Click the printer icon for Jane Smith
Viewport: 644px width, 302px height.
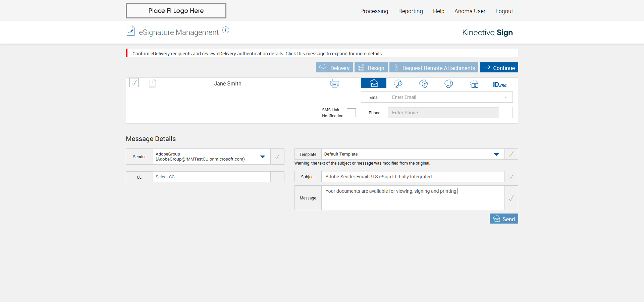pyautogui.click(x=334, y=83)
